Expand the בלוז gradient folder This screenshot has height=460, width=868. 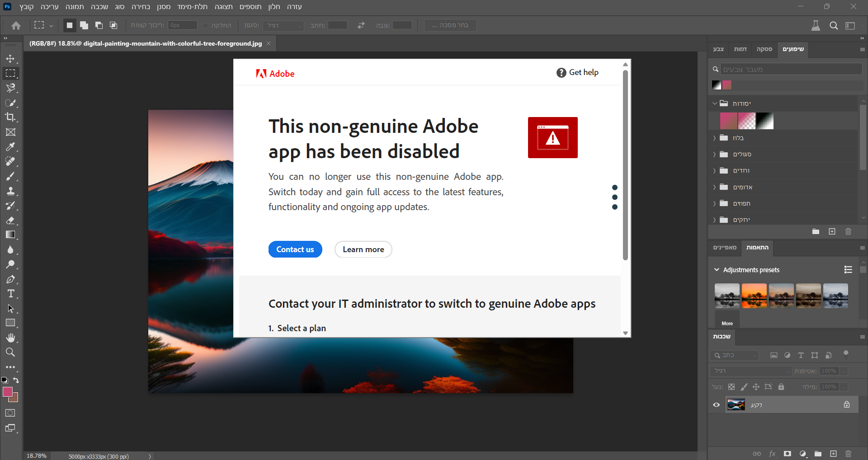[x=714, y=138]
